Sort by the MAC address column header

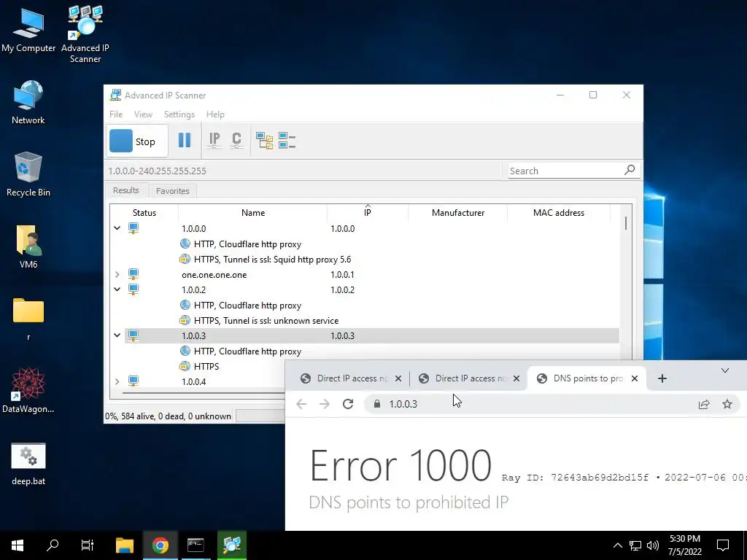558,213
